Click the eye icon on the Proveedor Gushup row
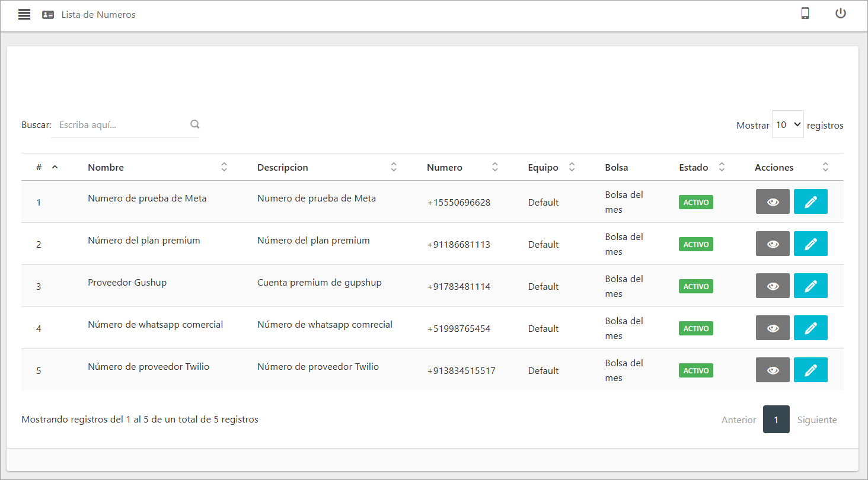The width and height of the screenshot is (868, 480). click(x=773, y=286)
